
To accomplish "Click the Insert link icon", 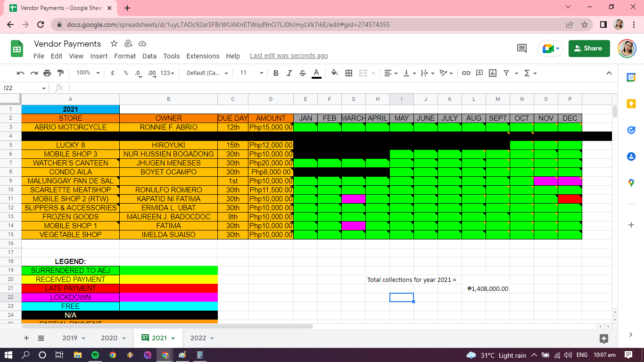I will [x=466, y=73].
